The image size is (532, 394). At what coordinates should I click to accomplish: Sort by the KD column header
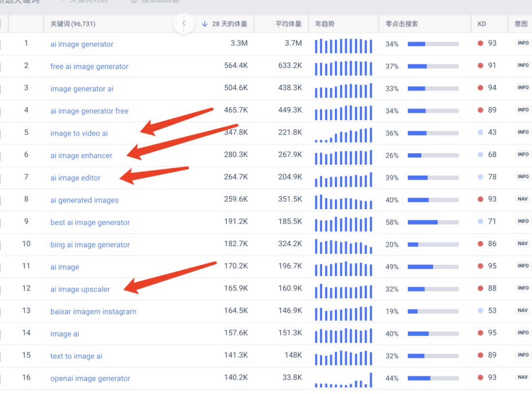pyautogui.click(x=482, y=24)
